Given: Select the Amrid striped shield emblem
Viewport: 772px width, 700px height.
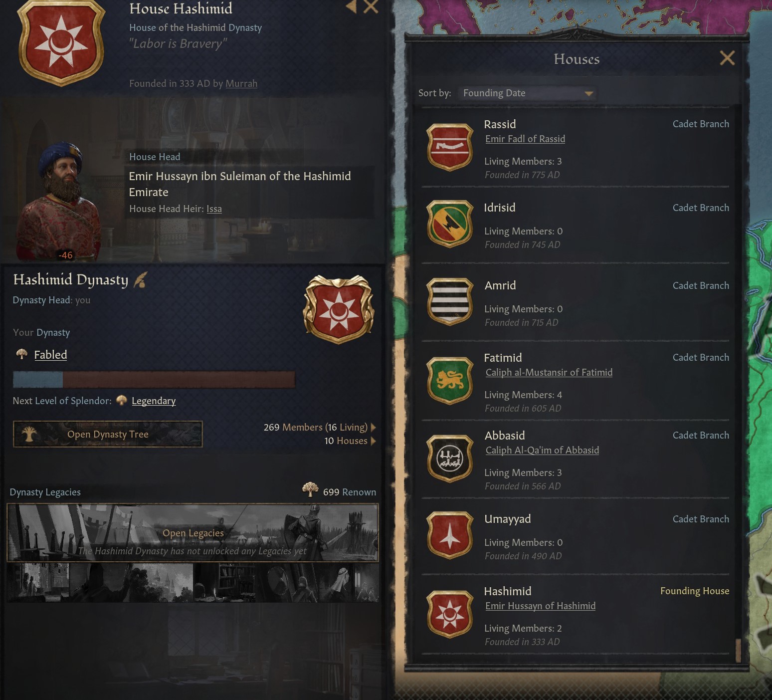Looking at the screenshot, I should point(450,302).
